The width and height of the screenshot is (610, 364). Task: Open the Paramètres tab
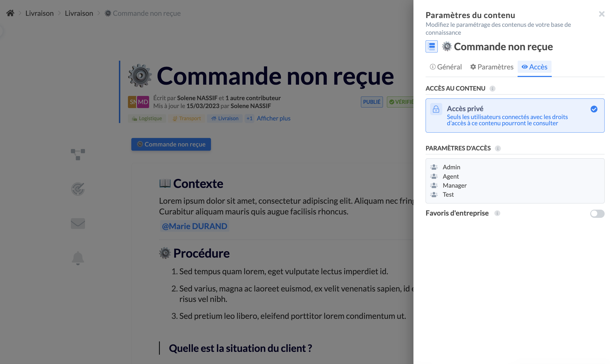pyautogui.click(x=491, y=67)
